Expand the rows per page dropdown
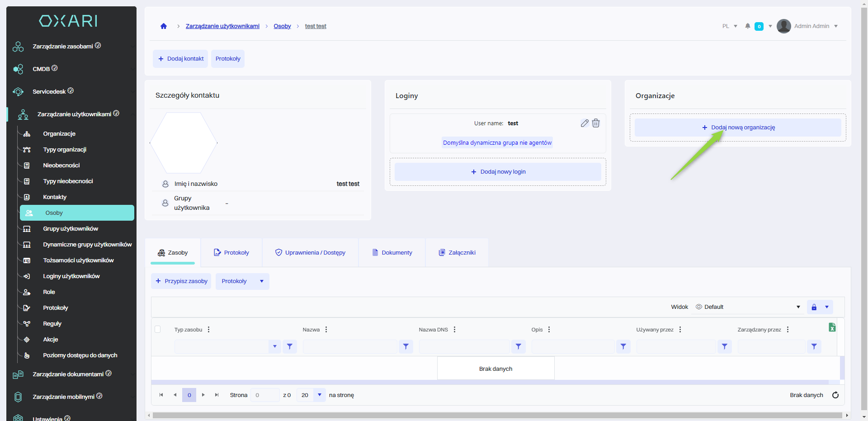Image resolution: width=868 pixels, height=421 pixels. click(320, 395)
